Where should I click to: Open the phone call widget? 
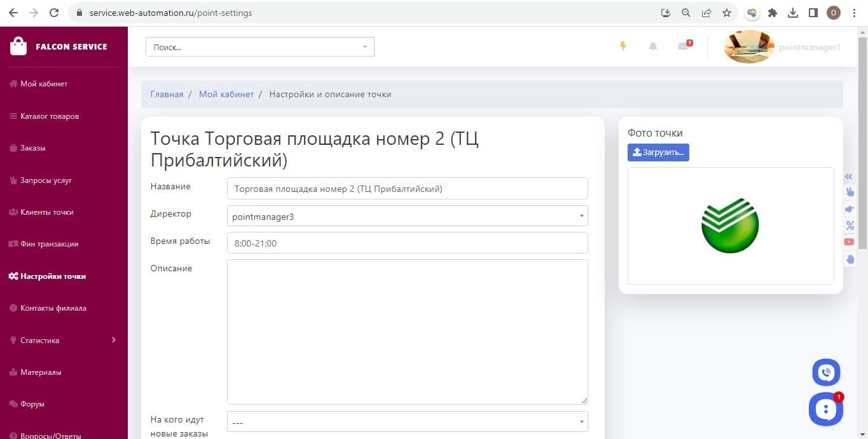click(826, 373)
